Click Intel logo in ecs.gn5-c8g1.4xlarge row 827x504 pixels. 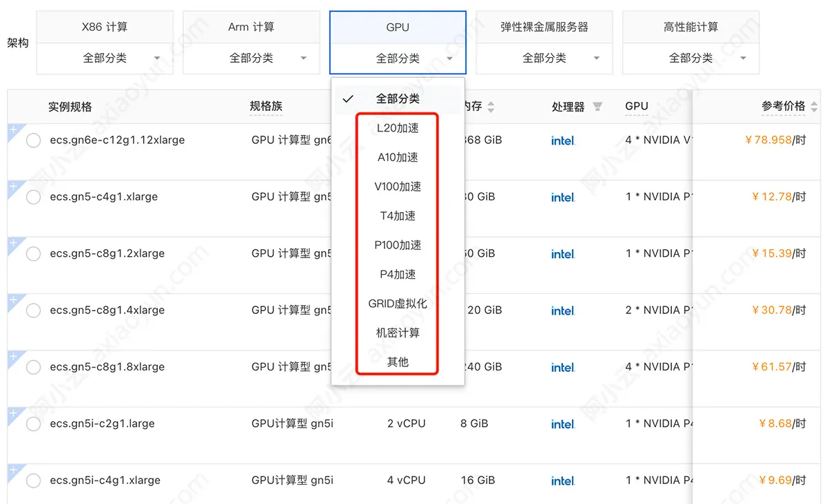563,311
